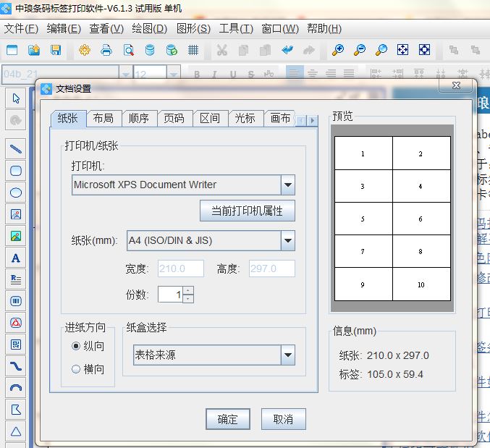This screenshot has width=490, height=448.
Task: Click the print icon in toolbar
Action: tap(106, 50)
